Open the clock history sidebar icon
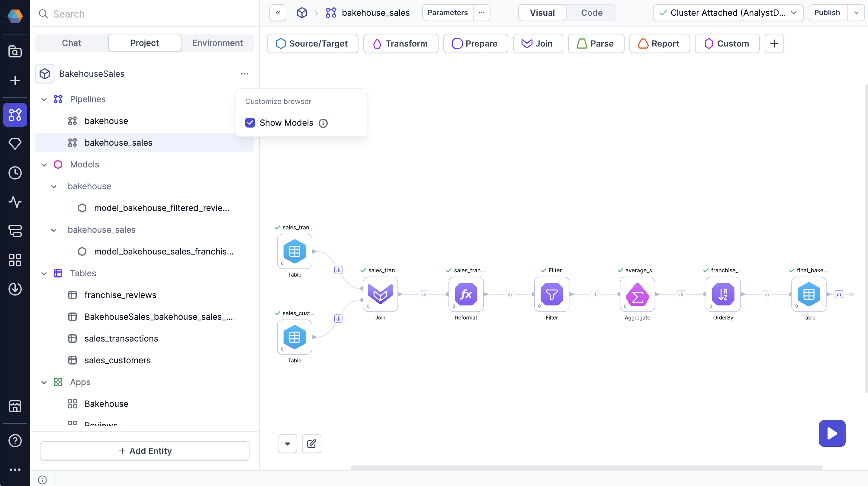Viewport: 868px width, 486px height. click(x=15, y=173)
